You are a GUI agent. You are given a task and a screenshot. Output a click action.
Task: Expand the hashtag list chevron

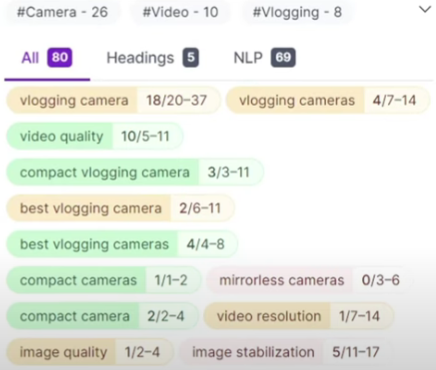tap(425, 10)
